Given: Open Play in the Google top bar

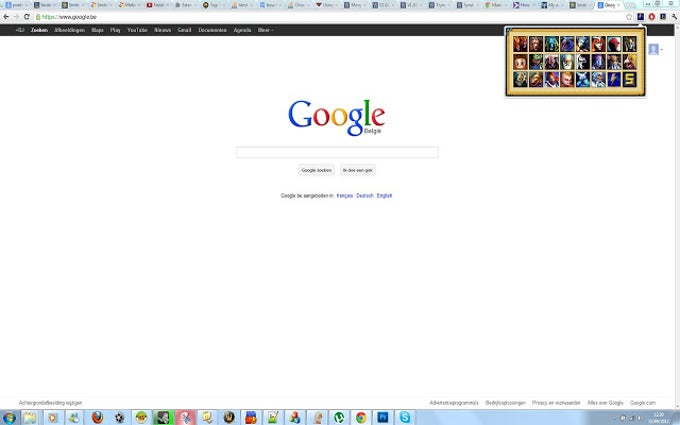Looking at the screenshot, I should [115, 30].
